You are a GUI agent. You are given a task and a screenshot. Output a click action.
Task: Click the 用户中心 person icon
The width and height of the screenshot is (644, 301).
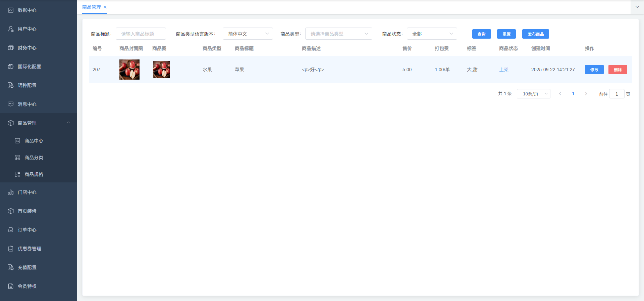pos(11,29)
